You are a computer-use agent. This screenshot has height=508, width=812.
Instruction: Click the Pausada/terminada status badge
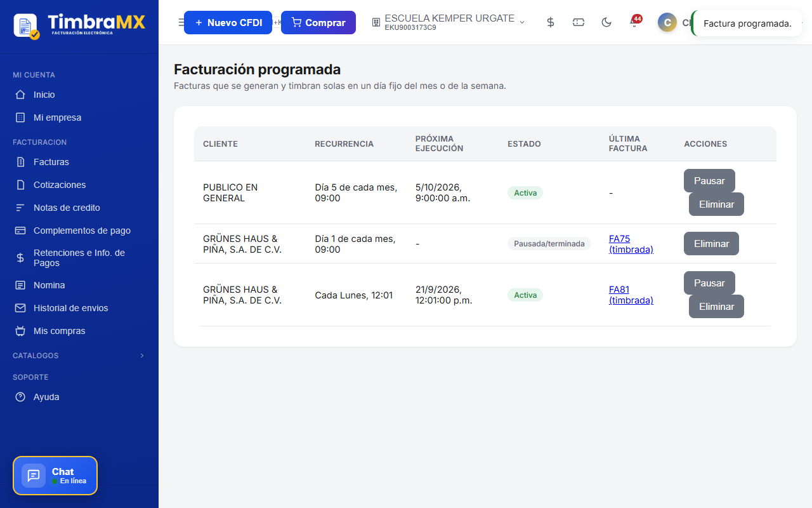tap(549, 244)
